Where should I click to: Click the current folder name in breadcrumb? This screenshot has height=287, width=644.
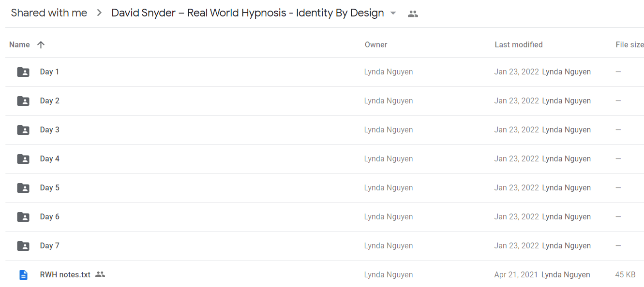(248, 13)
